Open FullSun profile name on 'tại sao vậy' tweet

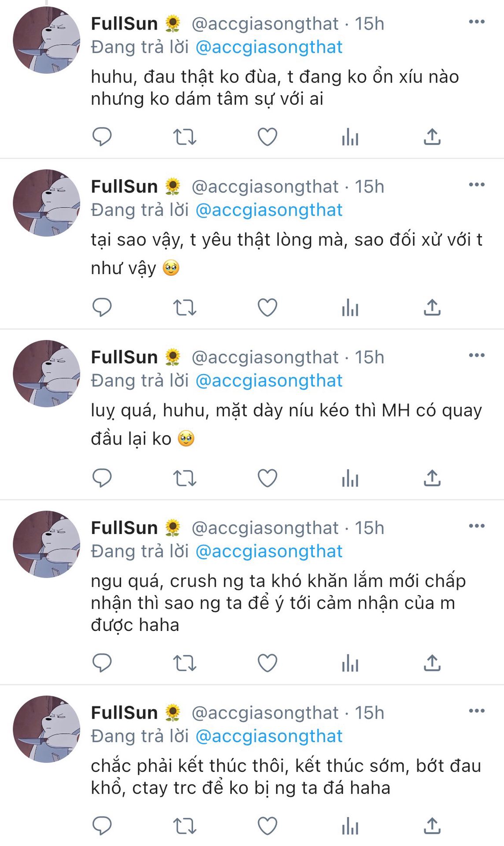[x=124, y=186]
